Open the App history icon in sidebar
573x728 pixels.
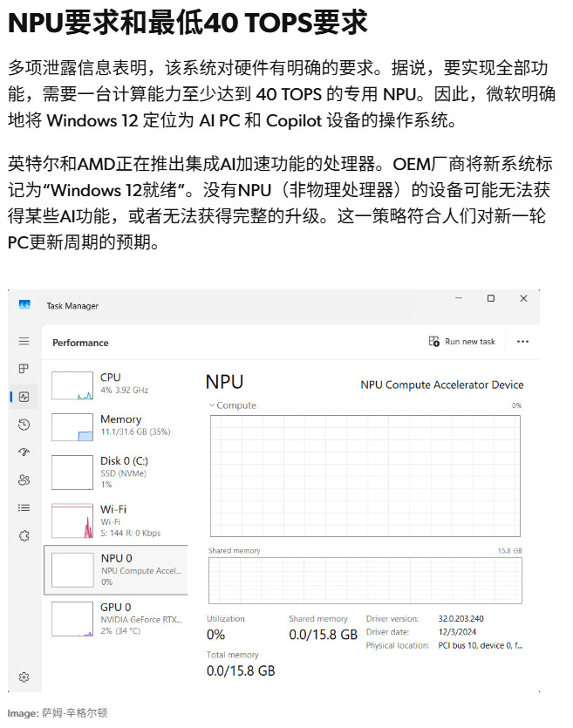click(x=24, y=425)
